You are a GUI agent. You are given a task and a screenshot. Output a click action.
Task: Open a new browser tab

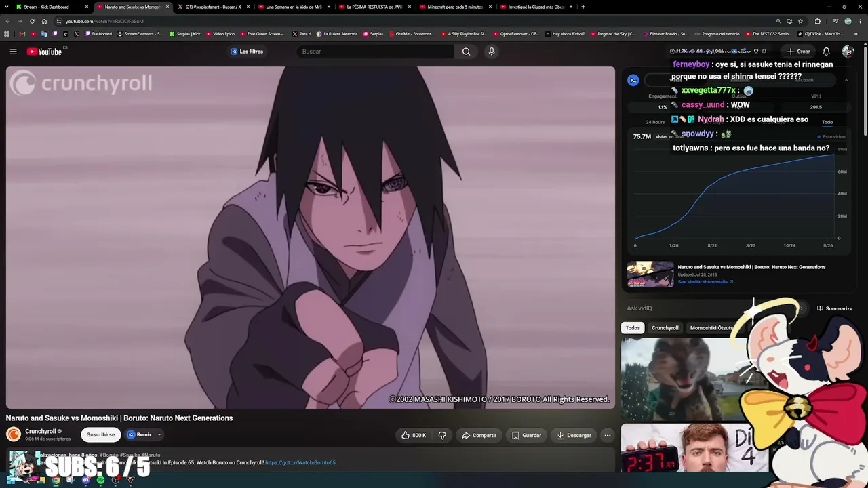pos(583,7)
